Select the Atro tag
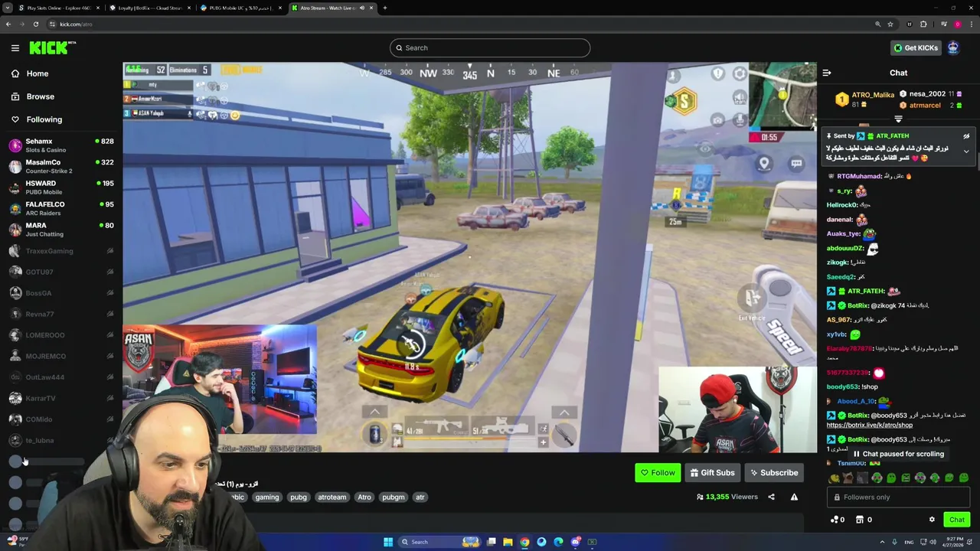Image resolution: width=980 pixels, height=551 pixels. tap(364, 497)
